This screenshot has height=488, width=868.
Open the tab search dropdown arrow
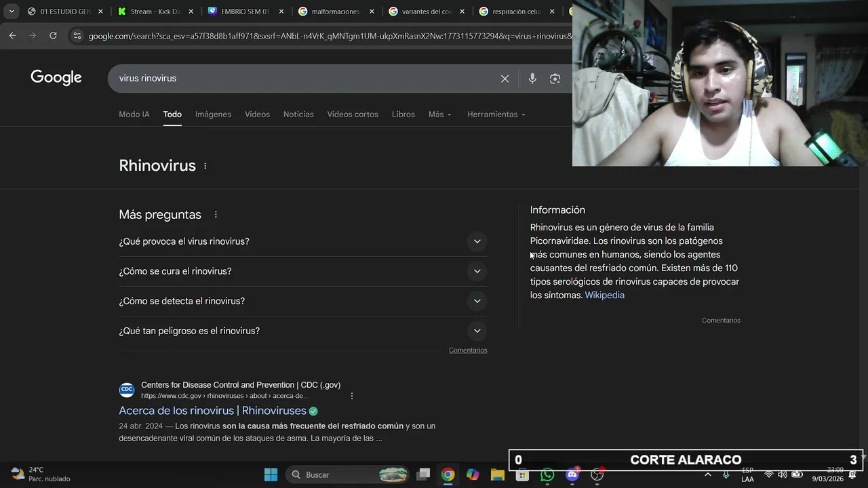(x=12, y=12)
